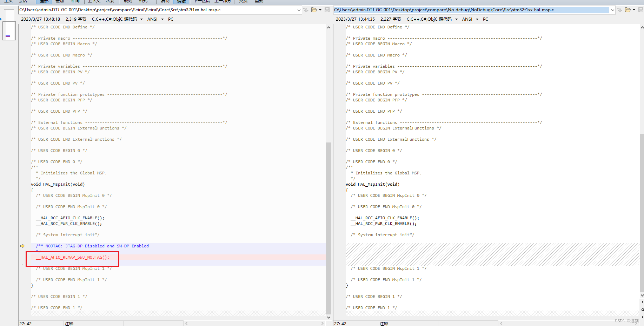Click the arrow marker beside the highlighted difference

22,246
